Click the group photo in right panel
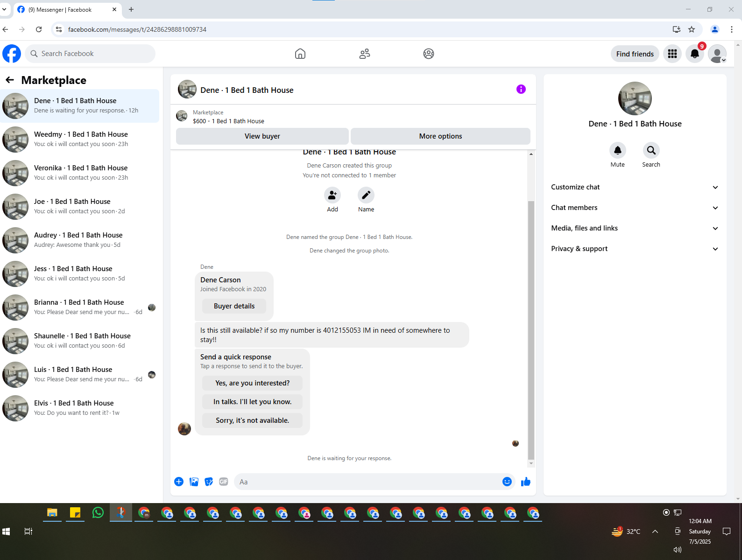 tap(635, 98)
